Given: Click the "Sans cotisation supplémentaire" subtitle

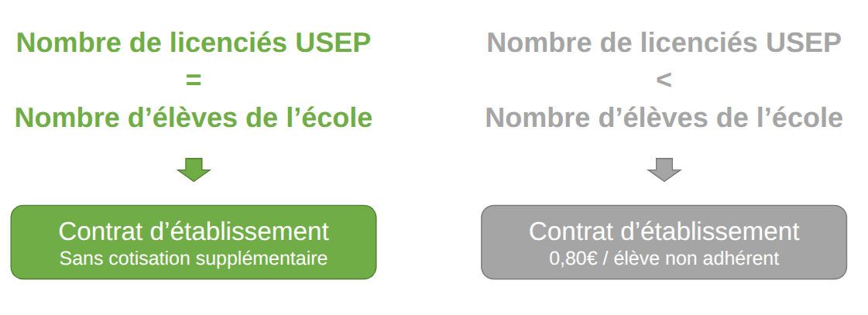Looking at the screenshot, I should point(194,259).
